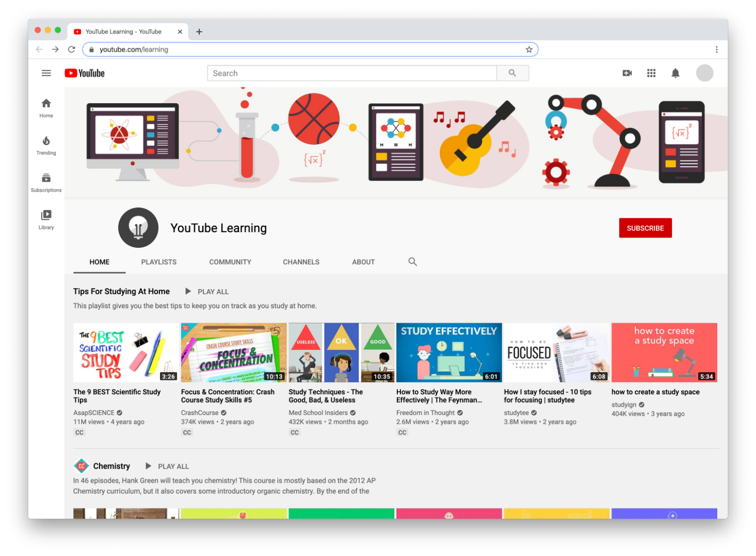Open the create video camera icon
756x556 pixels.
pos(627,73)
